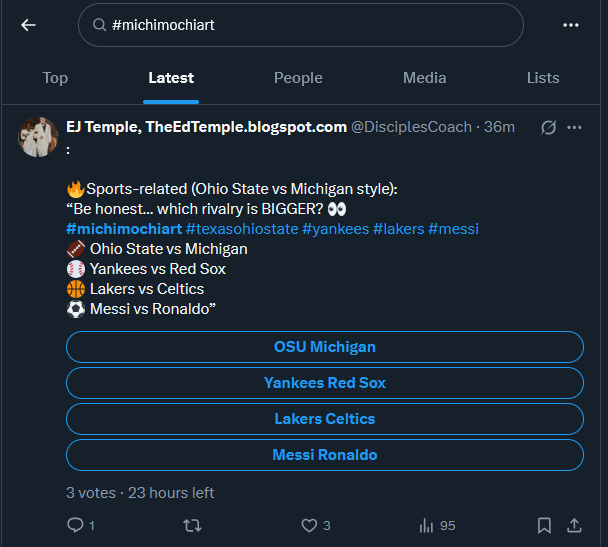This screenshot has width=608, height=547.
Task: Click the Grok icon on the post
Action: [548, 127]
